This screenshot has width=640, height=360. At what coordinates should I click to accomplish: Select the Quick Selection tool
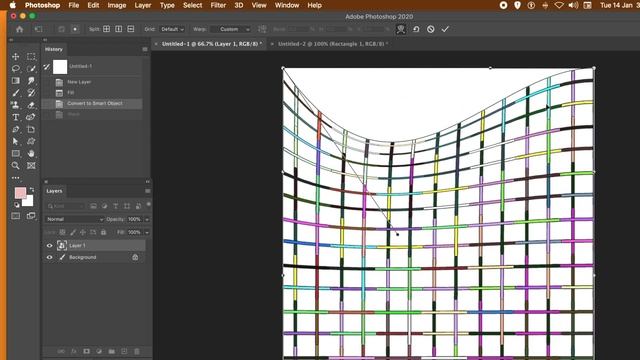click(x=31, y=69)
